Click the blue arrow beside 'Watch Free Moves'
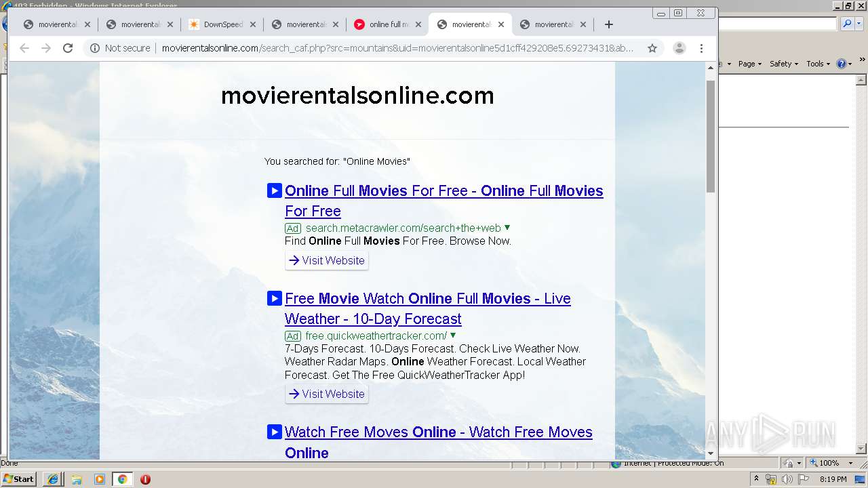 click(274, 432)
